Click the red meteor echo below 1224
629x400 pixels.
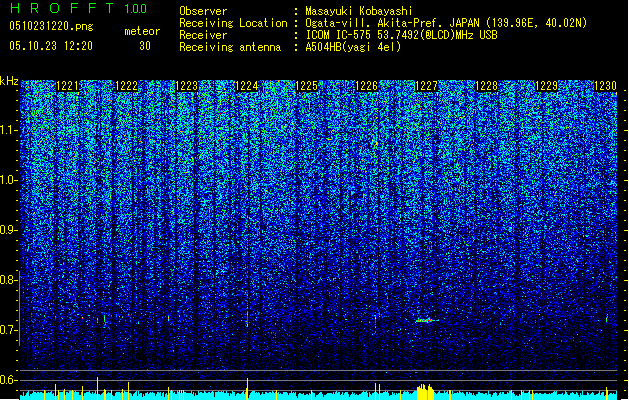tap(248, 319)
